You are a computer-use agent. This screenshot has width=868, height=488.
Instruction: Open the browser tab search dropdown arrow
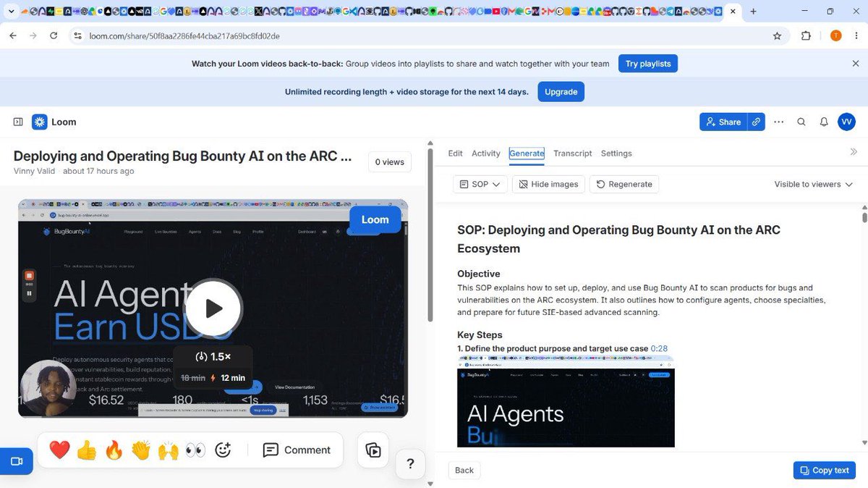pyautogui.click(x=11, y=12)
